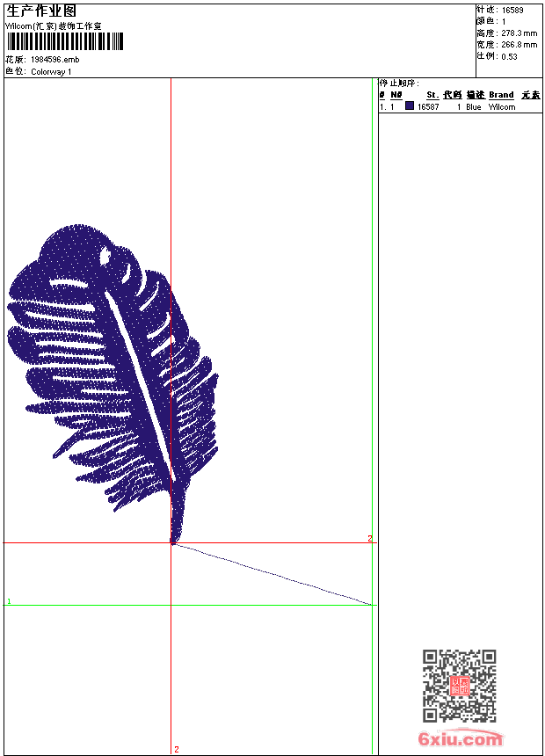Click the title text 生产作业图
The height and width of the screenshot is (756, 545).
[x=41, y=11]
